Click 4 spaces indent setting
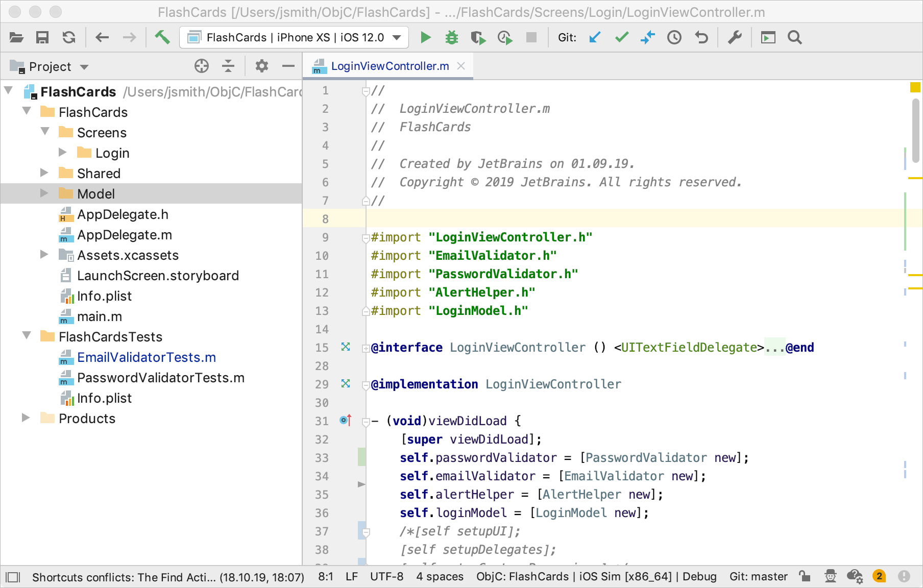This screenshot has width=923, height=588. point(440,577)
